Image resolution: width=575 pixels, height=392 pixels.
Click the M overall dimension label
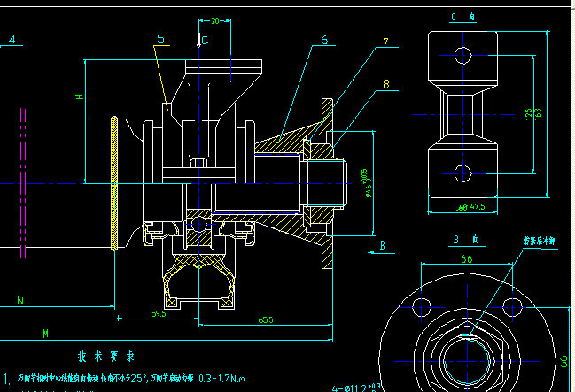[x=45, y=333]
